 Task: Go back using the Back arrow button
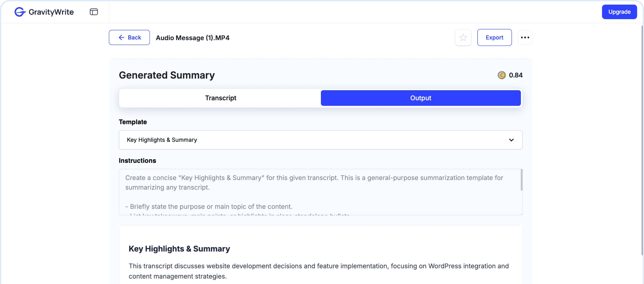129,38
